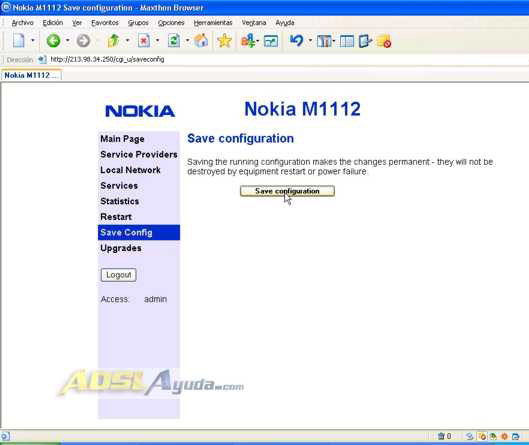The width and height of the screenshot is (529, 445).
Task: Open the Upgrades sidebar link
Action: point(121,248)
